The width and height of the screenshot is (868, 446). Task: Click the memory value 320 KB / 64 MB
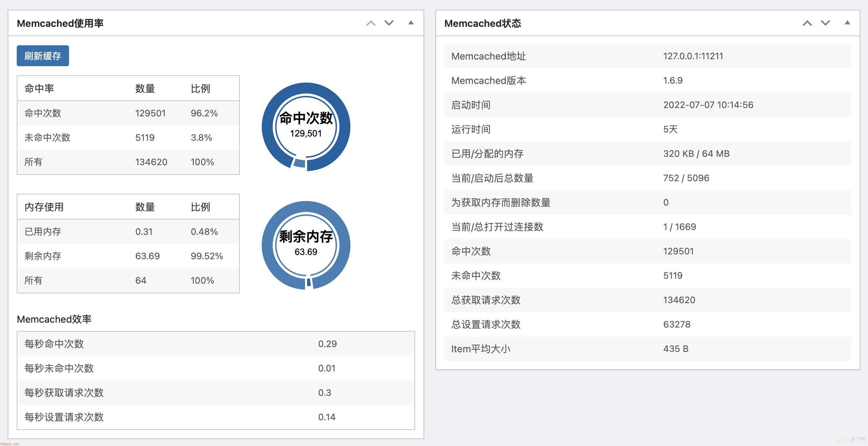point(696,154)
